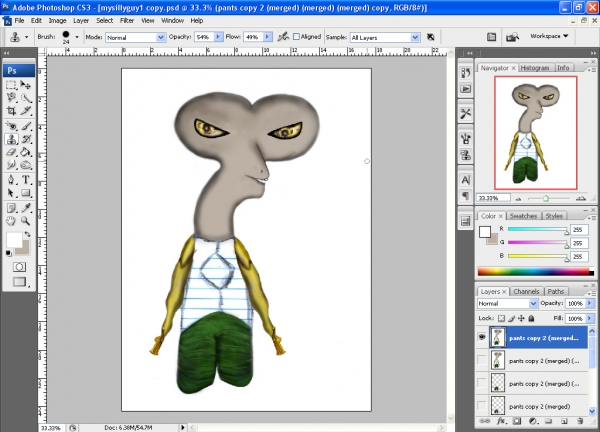Select the Rectangle shape tool
Viewport: 600px width, 432px height.
[26, 193]
